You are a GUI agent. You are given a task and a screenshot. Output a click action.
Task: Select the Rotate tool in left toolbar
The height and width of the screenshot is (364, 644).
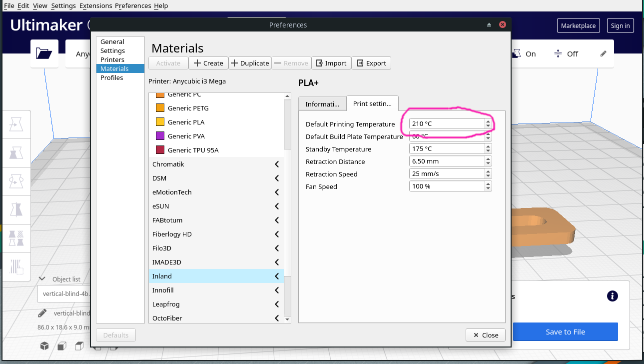(x=16, y=182)
